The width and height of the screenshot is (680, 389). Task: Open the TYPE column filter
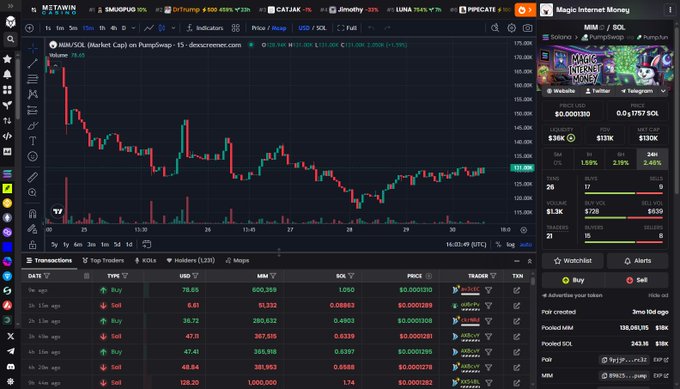pyautogui.click(x=125, y=276)
